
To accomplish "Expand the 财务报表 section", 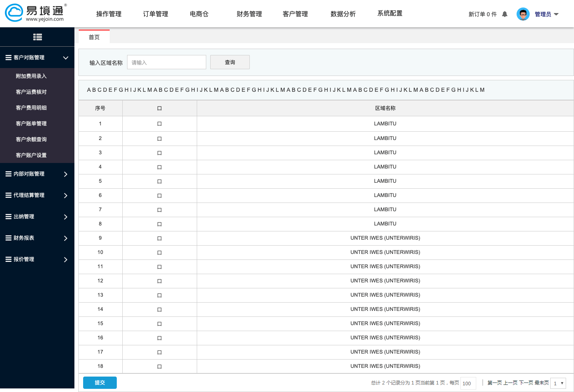I will [x=66, y=238].
